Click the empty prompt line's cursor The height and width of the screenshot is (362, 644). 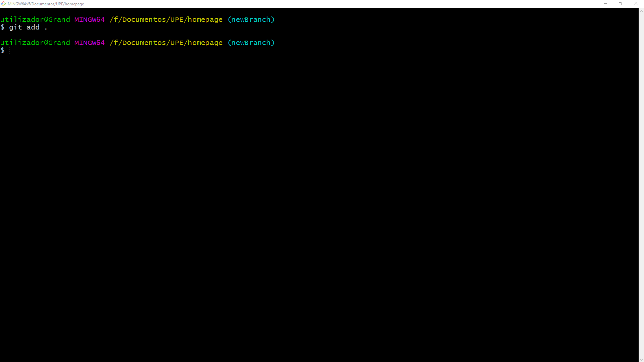[9, 51]
